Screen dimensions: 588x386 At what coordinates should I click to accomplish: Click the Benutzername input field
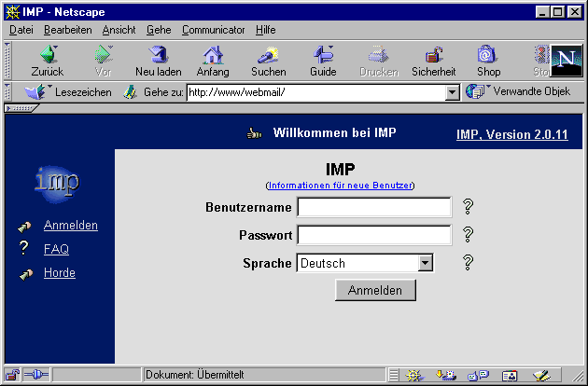pyautogui.click(x=374, y=207)
